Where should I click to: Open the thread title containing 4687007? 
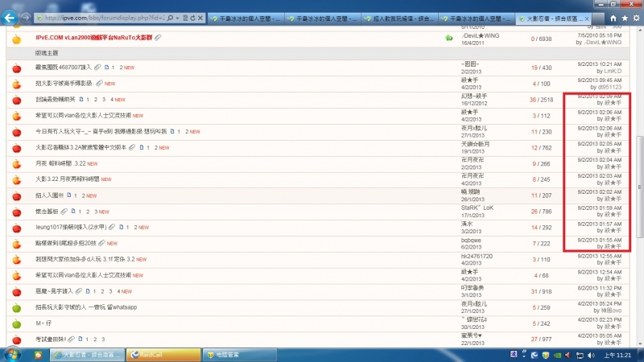(64, 68)
